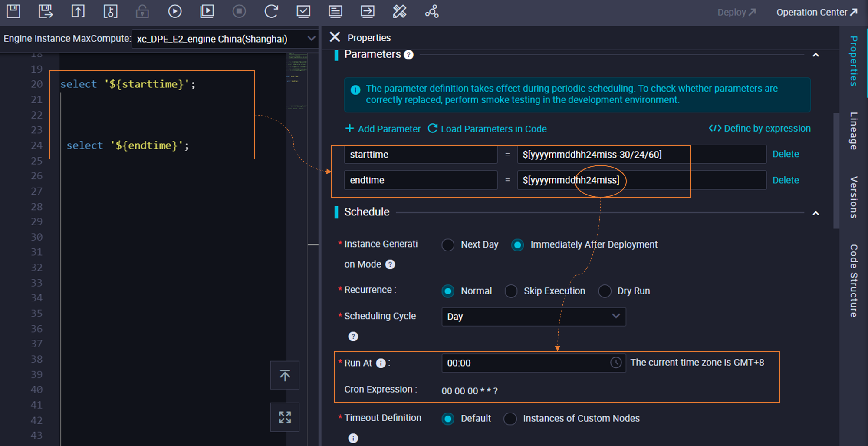Image resolution: width=868 pixels, height=446 pixels.
Task: Select Skip Execution recurrence option
Action: pyautogui.click(x=511, y=291)
